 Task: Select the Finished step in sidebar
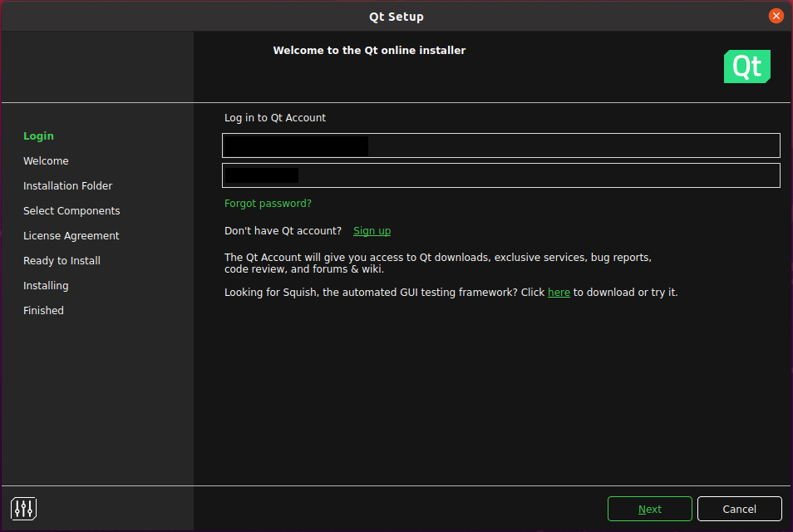click(43, 311)
